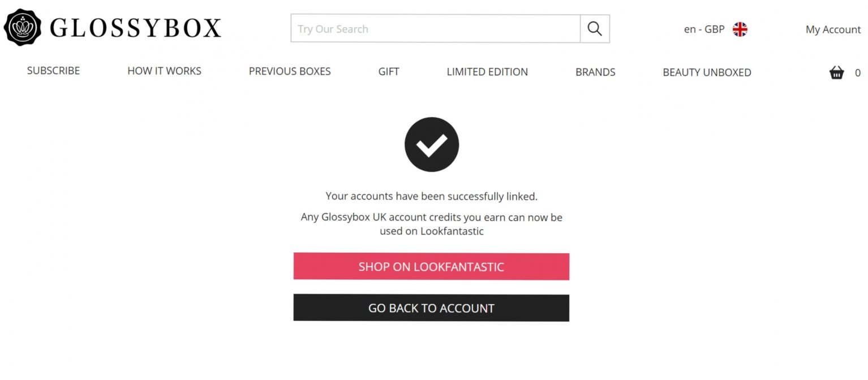Open the How It Works page
The height and width of the screenshot is (380, 868).
(164, 71)
